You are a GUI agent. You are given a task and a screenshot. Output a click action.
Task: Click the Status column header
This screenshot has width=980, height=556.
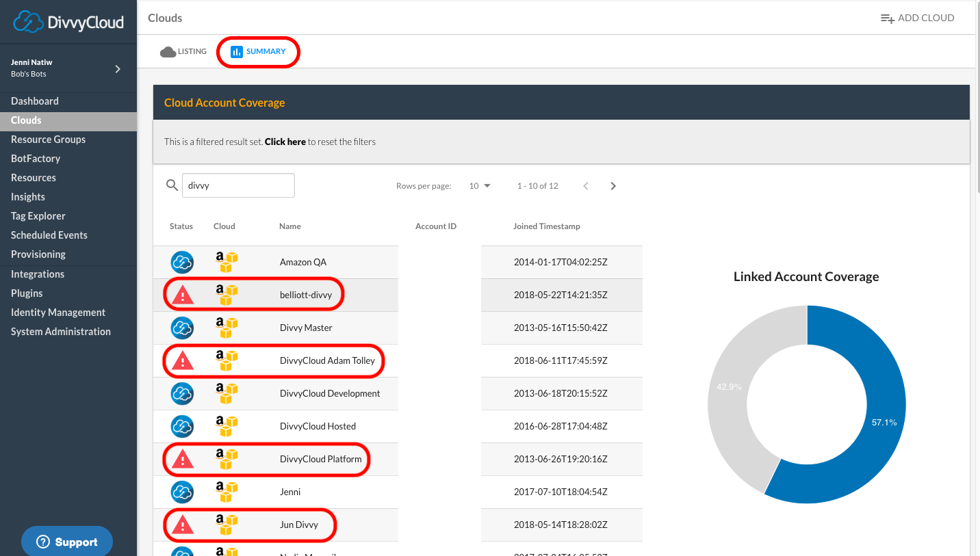click(181, 226)
